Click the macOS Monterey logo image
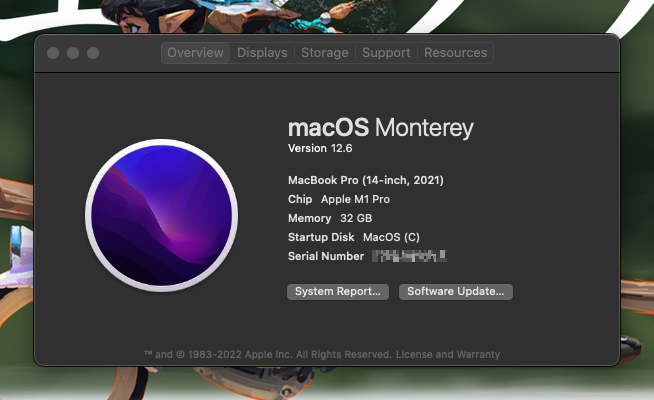Screen dimensions: 654x400 point(161,215)
